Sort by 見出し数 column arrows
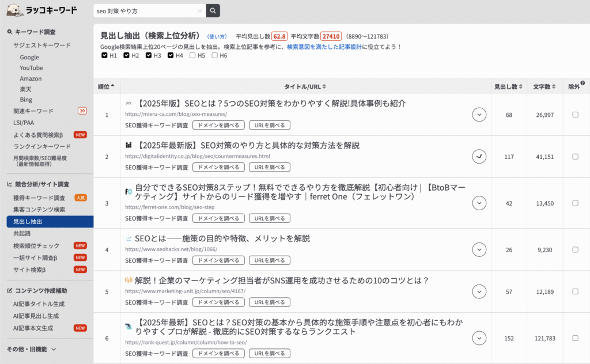Image resolution: width=590 pixels, height=364 pixels. [520, 86]
